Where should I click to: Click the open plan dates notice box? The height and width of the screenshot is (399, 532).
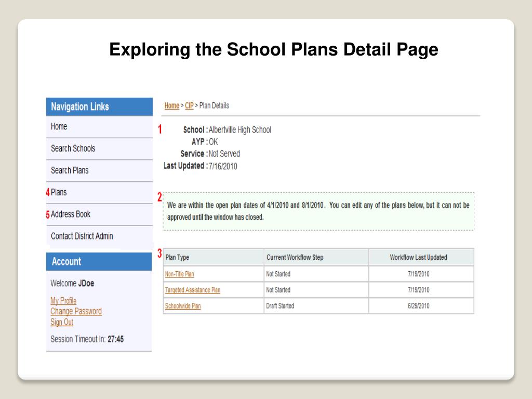click(318, 211)
